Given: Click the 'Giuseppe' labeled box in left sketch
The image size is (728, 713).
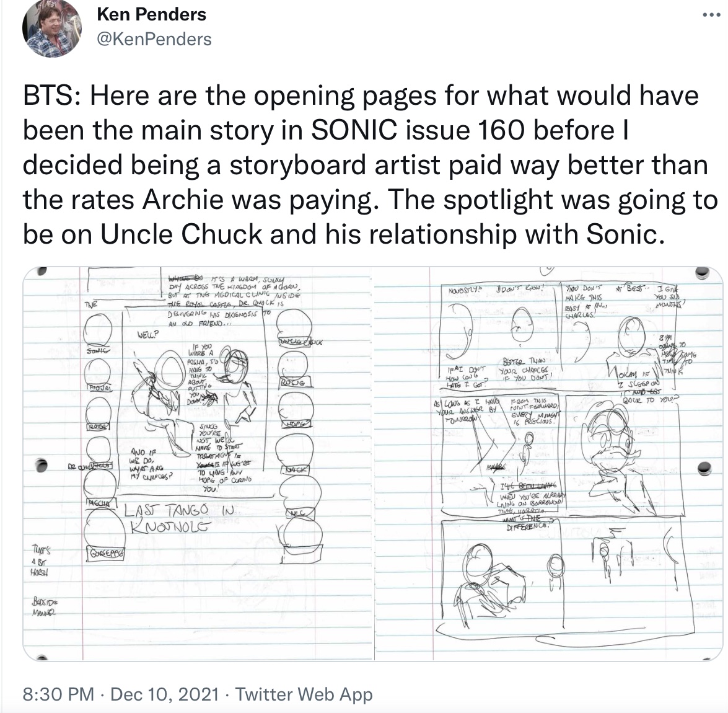Looking at the screenshot, I should [106, 554].
